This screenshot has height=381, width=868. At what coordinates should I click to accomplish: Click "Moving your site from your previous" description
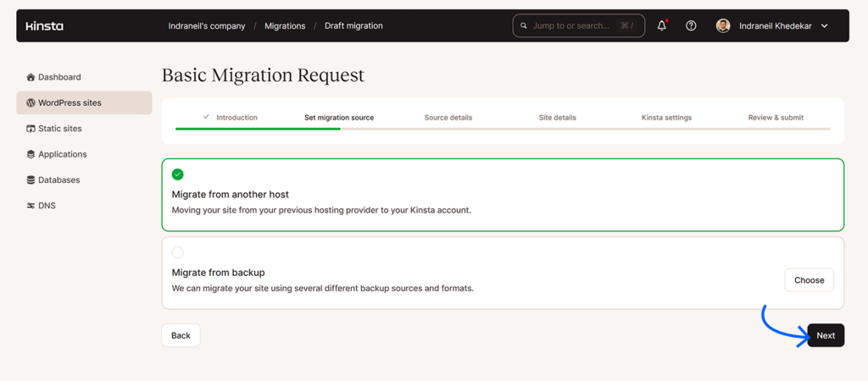(x=321, y=210)
